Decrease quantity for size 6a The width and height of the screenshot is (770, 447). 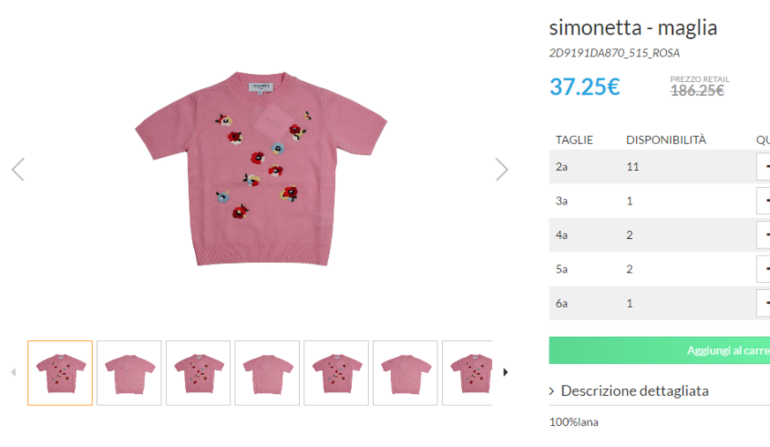764,303
